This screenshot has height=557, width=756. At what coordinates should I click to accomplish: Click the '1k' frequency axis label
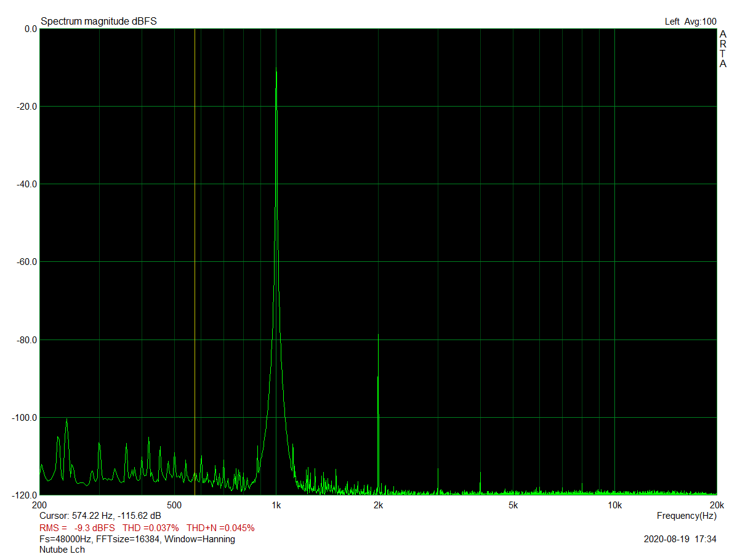(276, 505)
